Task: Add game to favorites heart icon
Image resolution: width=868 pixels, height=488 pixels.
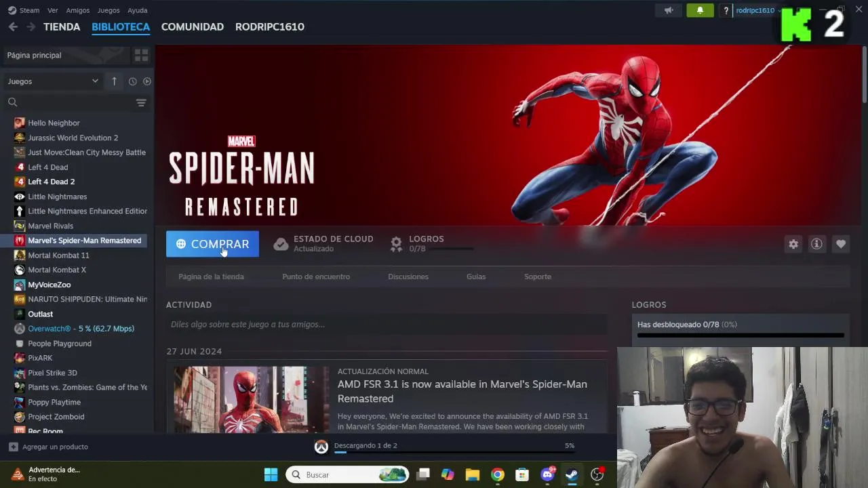Action: [x=841, y=244]
